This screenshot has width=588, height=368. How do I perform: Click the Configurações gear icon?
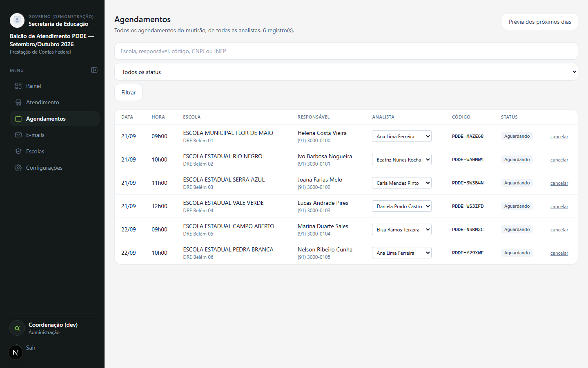click(x=18, y=168)
